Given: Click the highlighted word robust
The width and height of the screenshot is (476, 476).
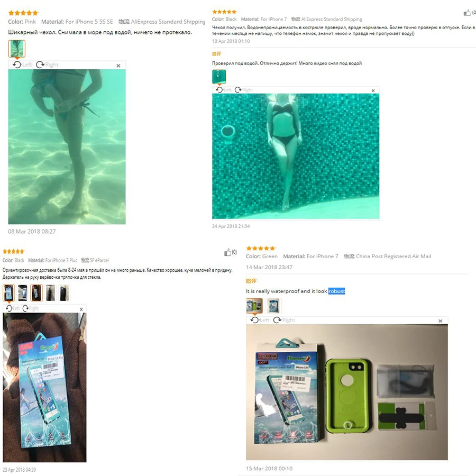Looking at the screenshot, I should click(336, 291).
